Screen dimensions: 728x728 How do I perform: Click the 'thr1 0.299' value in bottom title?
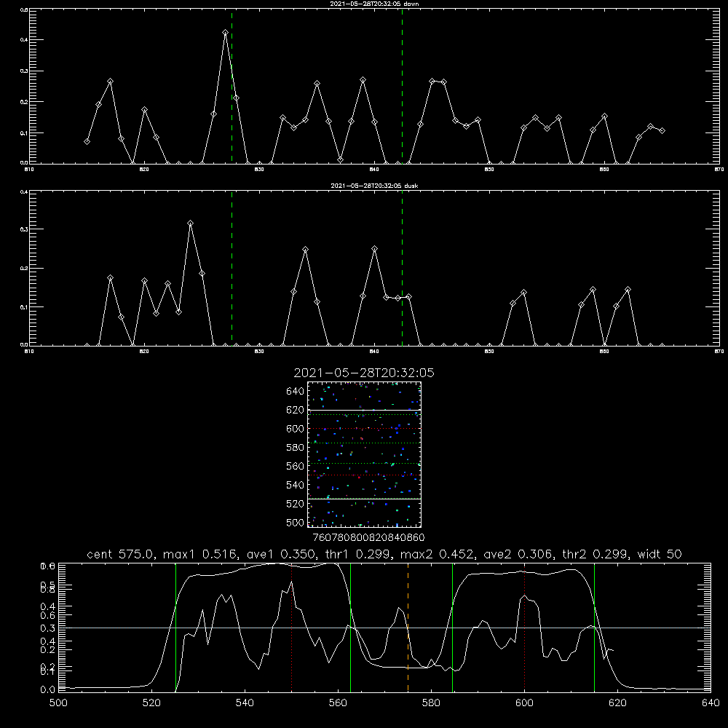(359, 554)
